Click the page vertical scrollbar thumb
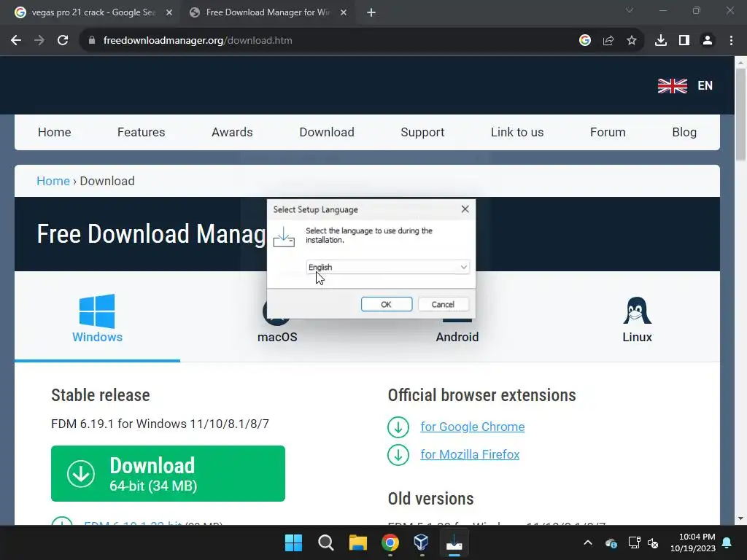Screen dimensions: 747x560 (x=740, y=114)
